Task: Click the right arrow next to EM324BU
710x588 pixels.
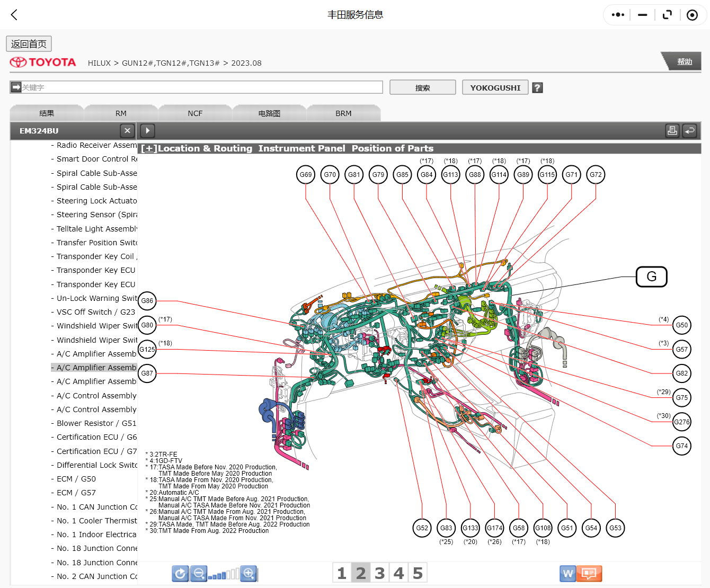Action: [x=147, y=130]
